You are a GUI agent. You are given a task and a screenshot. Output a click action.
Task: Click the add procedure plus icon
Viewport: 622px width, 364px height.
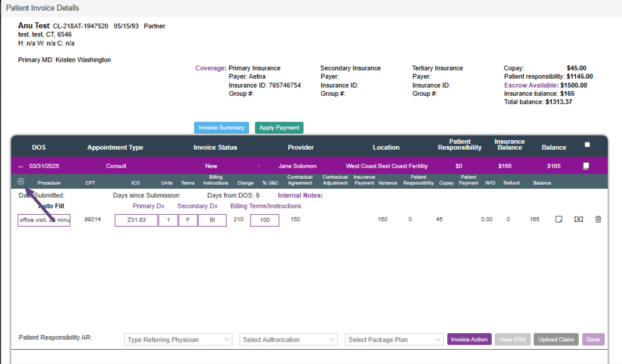click(21, 182)
